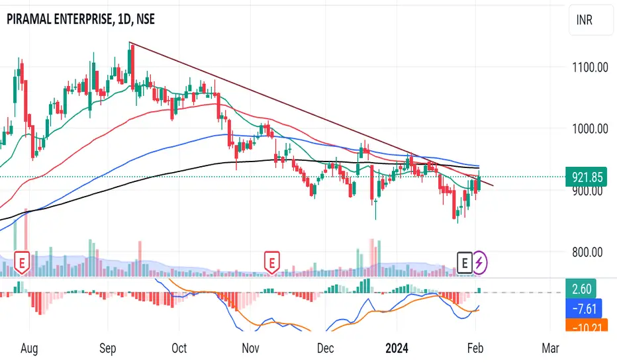Open the INR currency selector
The width and height of the screenshot is (617, 364).
point(591,20)
